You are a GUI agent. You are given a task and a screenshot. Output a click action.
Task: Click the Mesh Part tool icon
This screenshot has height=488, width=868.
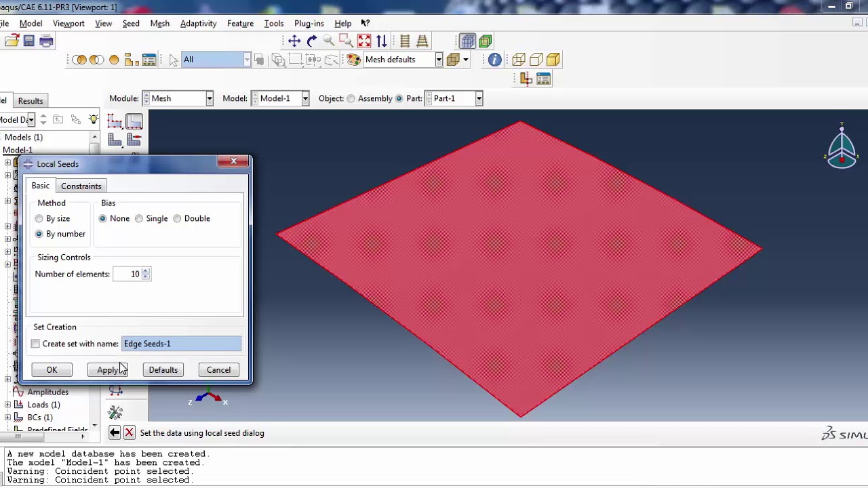coord(115,140)
